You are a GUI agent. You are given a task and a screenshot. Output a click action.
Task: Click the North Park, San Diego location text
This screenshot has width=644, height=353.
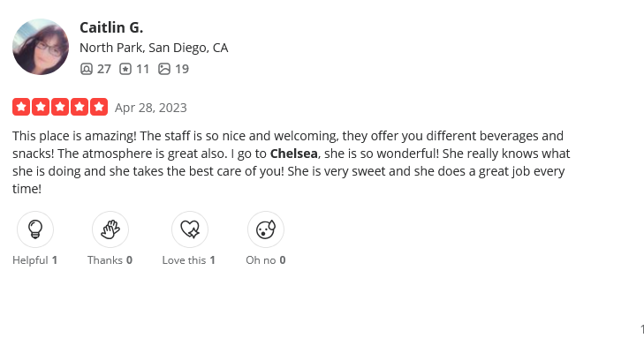pos(154,48)
